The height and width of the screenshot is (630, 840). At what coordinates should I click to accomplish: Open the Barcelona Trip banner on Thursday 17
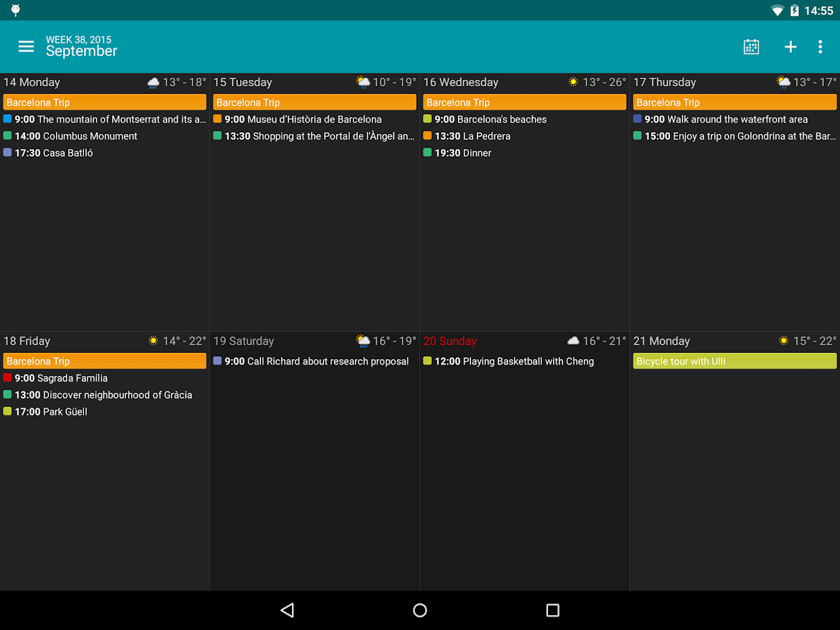734,101
